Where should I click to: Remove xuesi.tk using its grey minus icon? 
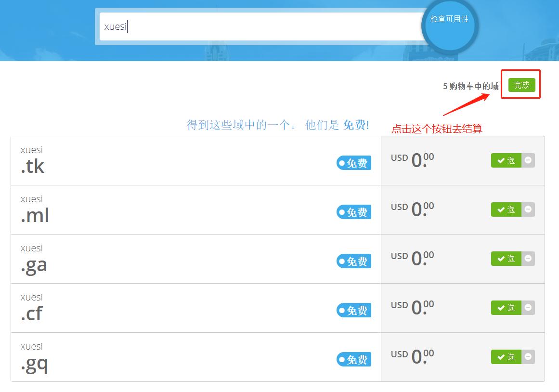tap(528, 160)
